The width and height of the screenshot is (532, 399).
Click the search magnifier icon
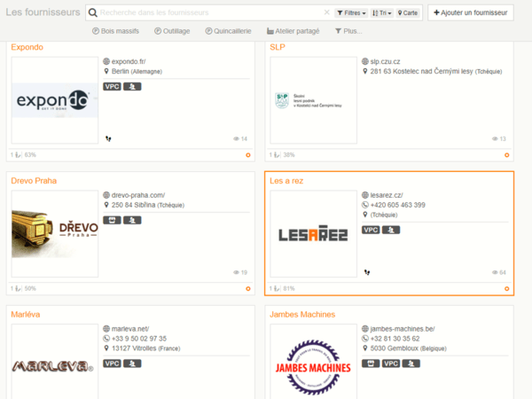(x=92, y=13)
